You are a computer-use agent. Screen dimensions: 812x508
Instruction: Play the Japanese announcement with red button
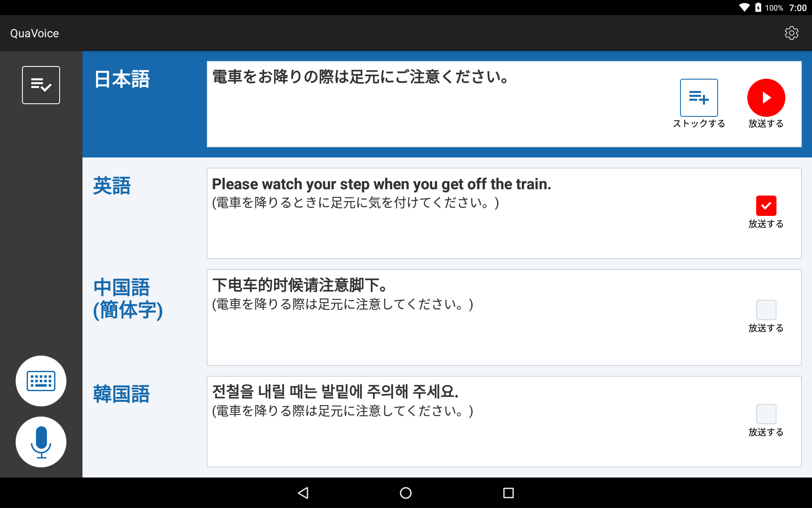766,98
